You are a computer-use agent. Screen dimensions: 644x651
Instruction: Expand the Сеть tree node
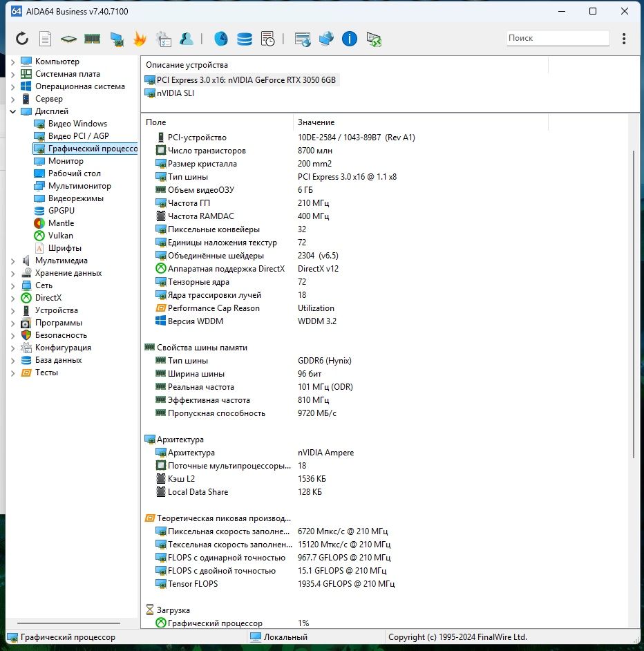tap(13, 285)
